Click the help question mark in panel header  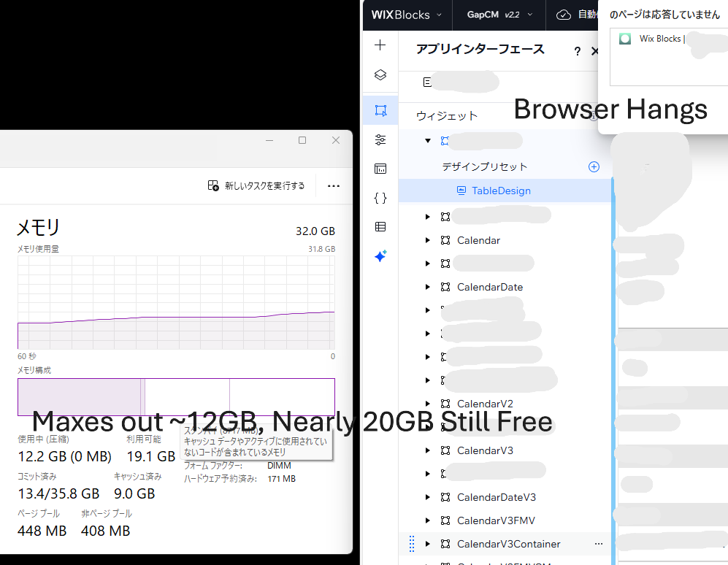click(x=577, y=51)
